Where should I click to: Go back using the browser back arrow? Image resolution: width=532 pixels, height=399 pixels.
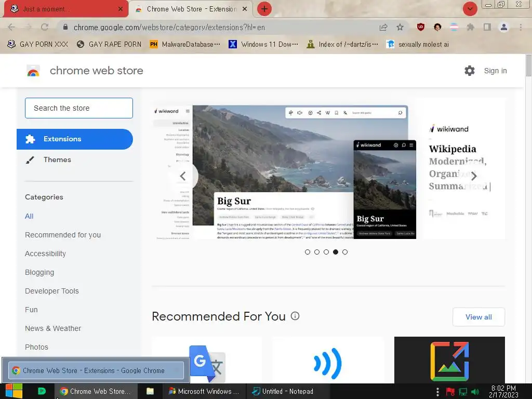click(11, 27)
